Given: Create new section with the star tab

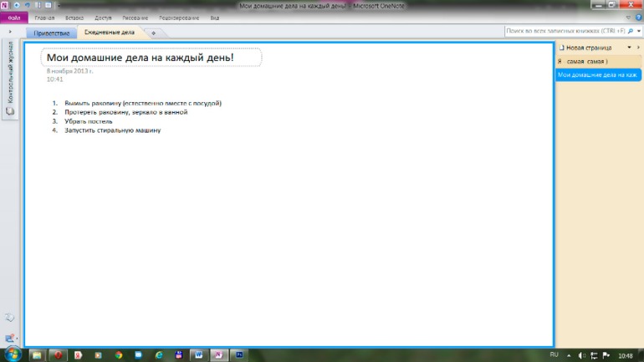Looking at the screenshot, I should (x=153, y=33).
